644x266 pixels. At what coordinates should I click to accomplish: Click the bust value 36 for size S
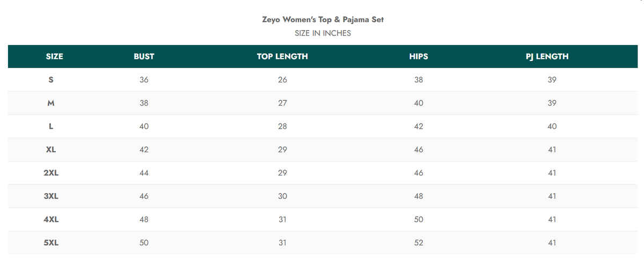144,80
